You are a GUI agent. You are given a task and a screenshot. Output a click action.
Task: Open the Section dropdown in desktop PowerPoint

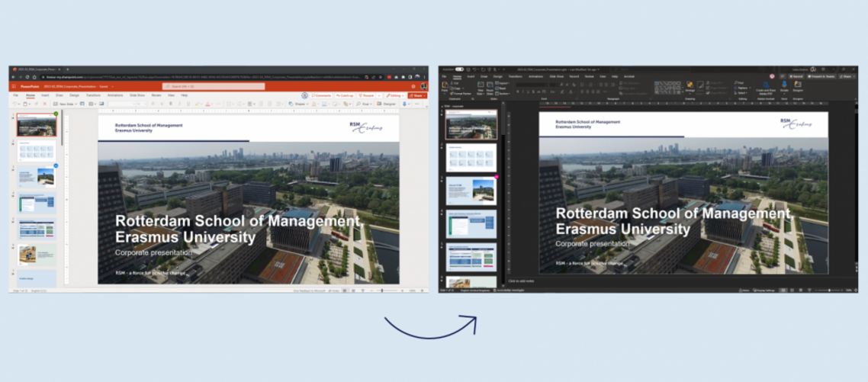[x=503, y=94]
